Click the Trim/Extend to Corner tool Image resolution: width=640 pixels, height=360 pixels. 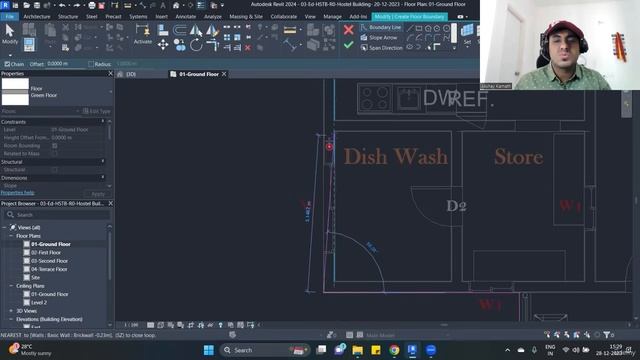(x=213, y=45)
